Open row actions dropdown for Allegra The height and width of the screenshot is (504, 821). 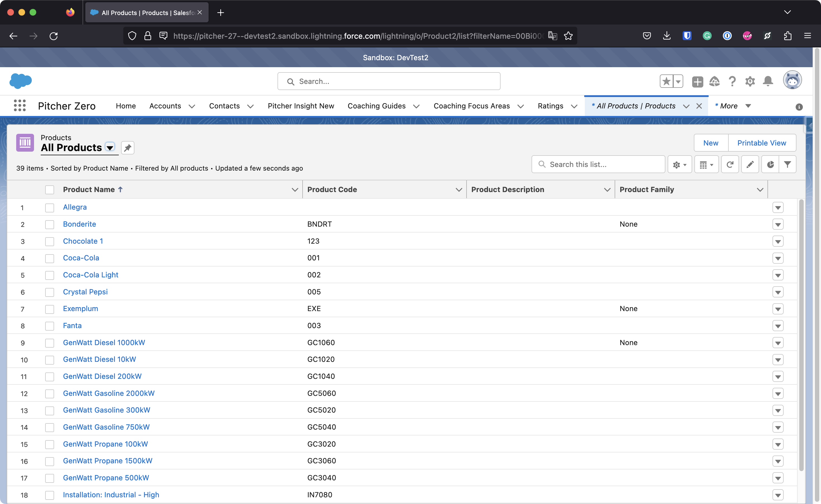click(x=778, y=207)
